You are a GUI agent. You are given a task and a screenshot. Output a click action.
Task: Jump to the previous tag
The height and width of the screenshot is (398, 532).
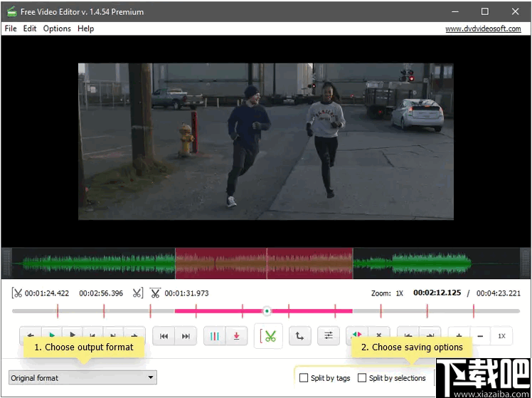pos(164,336)
